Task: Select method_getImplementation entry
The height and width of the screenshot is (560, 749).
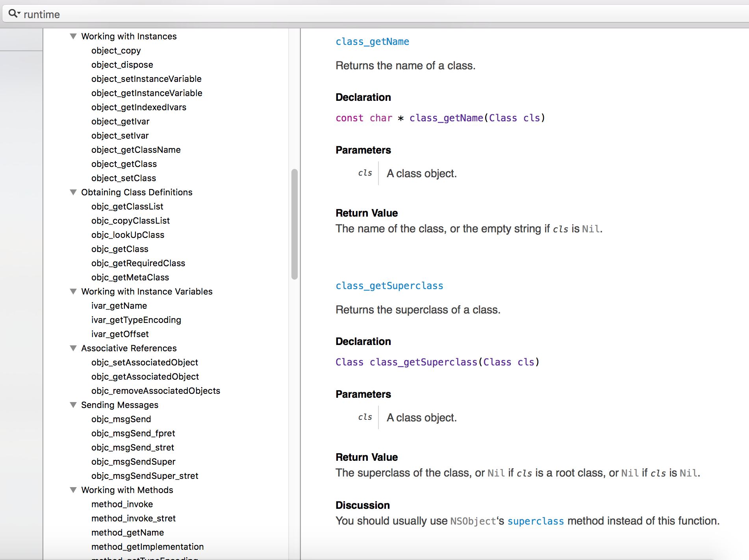Action: (147, 547)
